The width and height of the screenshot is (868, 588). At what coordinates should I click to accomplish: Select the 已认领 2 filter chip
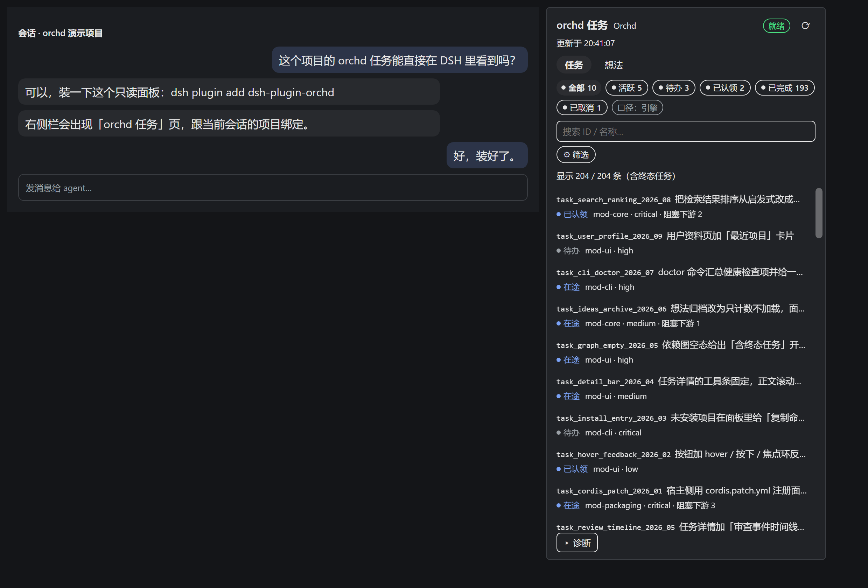tap(724, 88)
